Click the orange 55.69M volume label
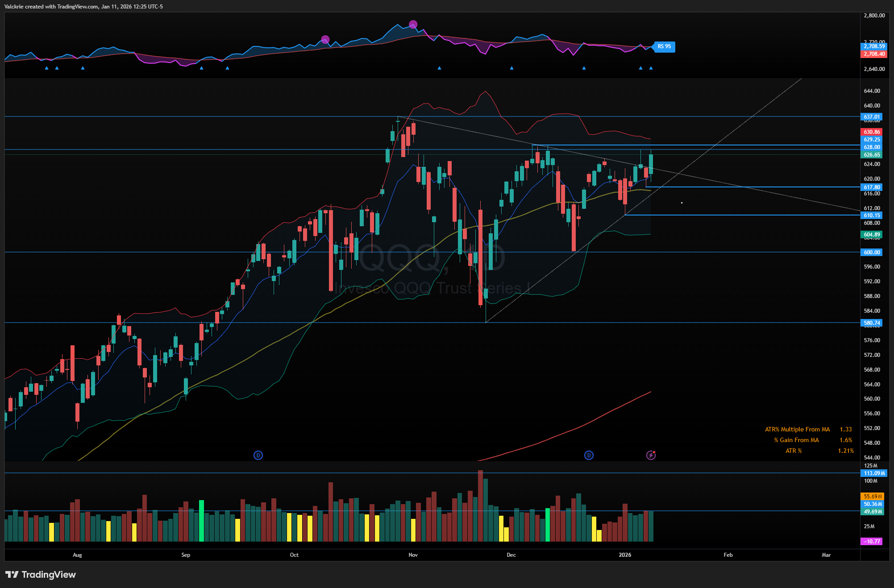894x588 pixels. coord(873,496)
